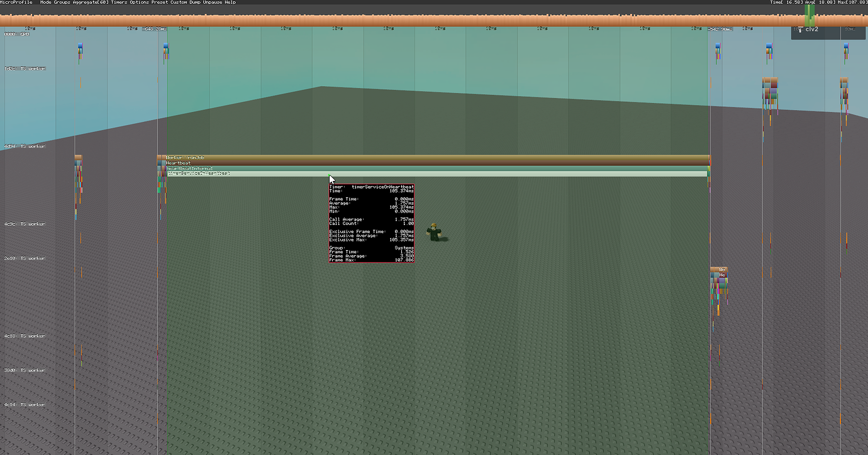This screenshot has width=868, height=455.
Task: Open the Groups menu
Action: [63, 3]
